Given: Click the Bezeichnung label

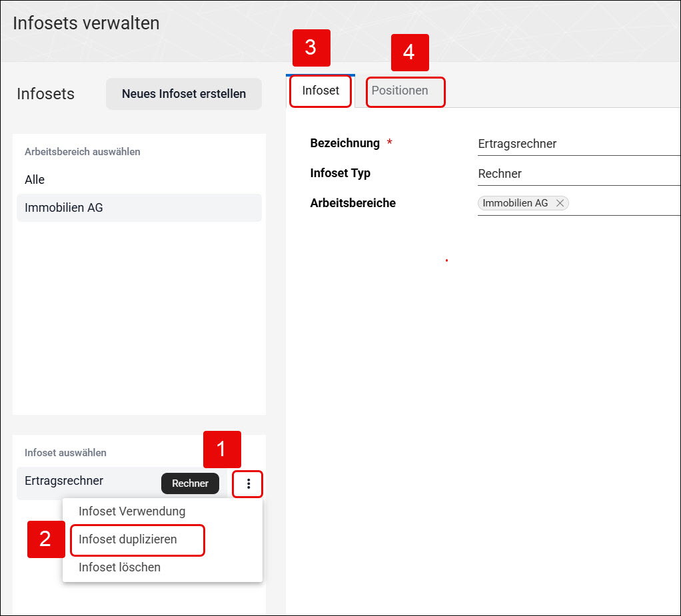Looking at the screenshot, I should pyautogui.click(x=345, y=143).
